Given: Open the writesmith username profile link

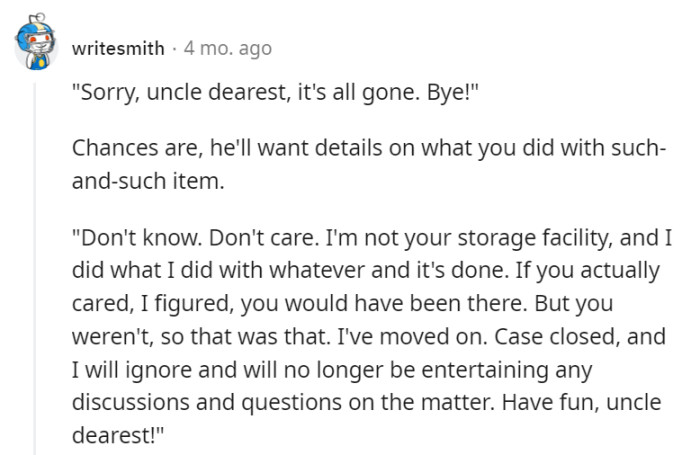Looking at the screenshot, I should tap(118, 48).
